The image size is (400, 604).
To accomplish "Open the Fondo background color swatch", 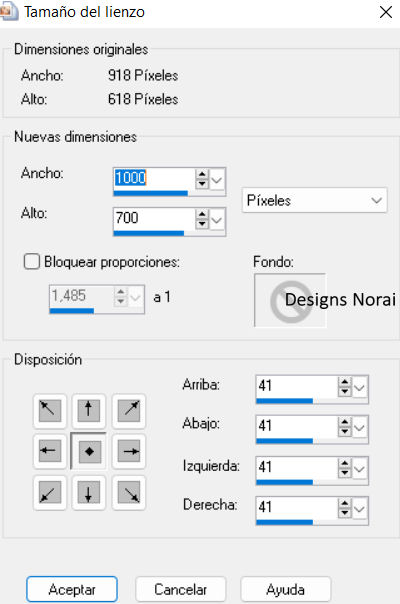I will point(290,300).
